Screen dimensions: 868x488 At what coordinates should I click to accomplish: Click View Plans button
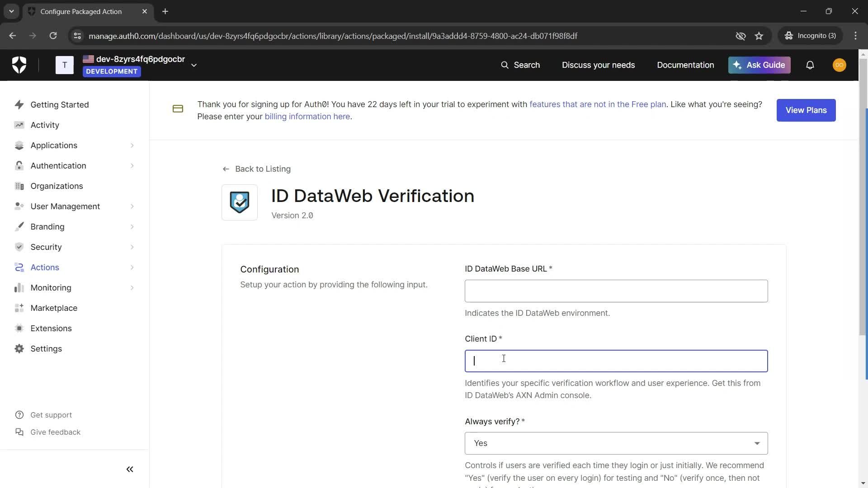[x=806, y=110]
